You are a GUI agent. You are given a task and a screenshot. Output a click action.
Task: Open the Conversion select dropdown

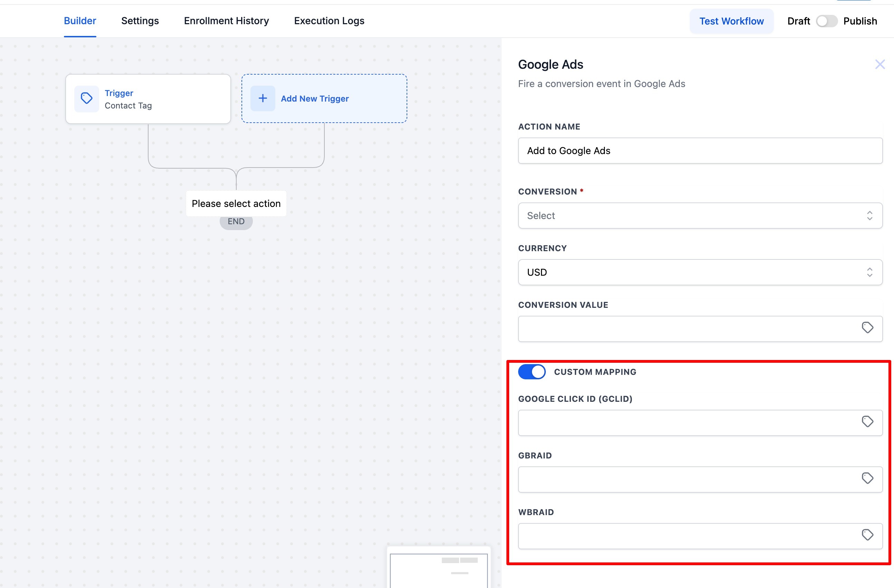coord(700,216)
